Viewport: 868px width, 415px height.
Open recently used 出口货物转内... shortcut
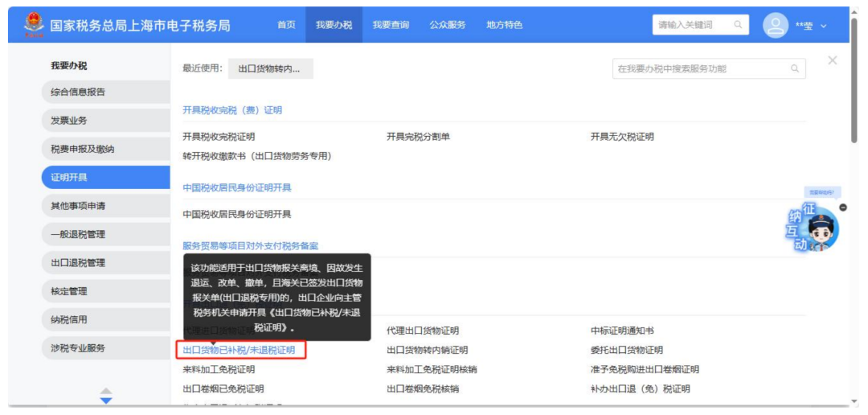(x=269, y=69)
